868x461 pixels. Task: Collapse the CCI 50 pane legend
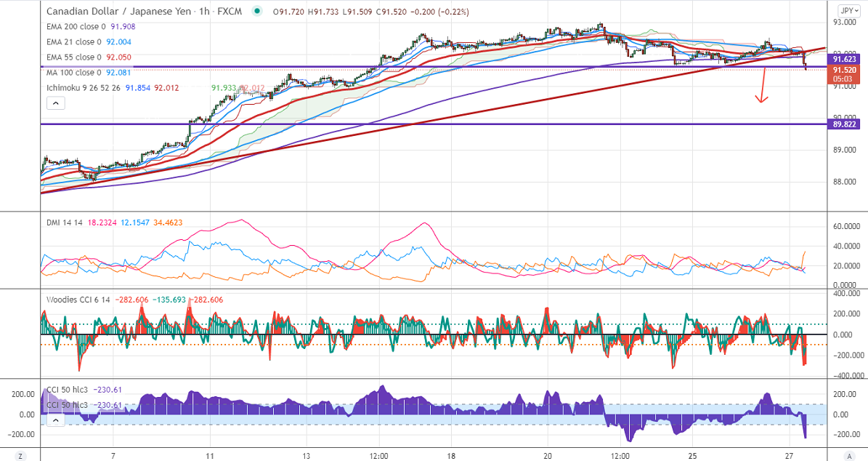pos(56,420)
